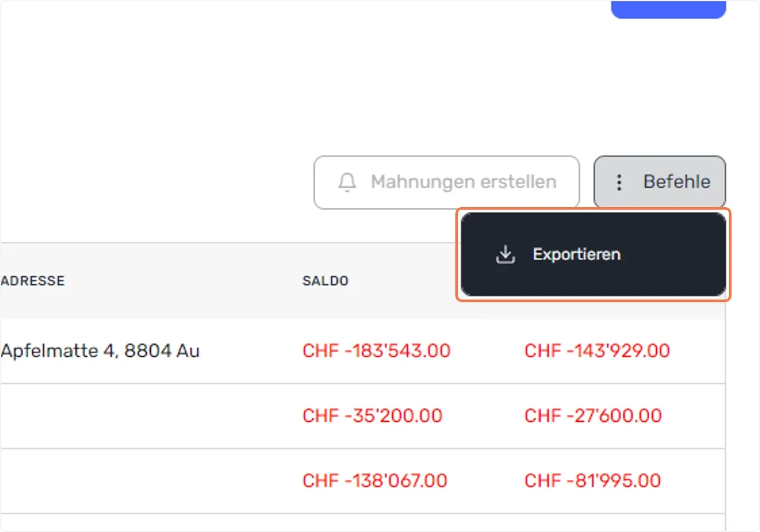Select the address Apfelmatte 4, 8804 Au
Viewport: 760px width, 532px height.
coord(100,350)
